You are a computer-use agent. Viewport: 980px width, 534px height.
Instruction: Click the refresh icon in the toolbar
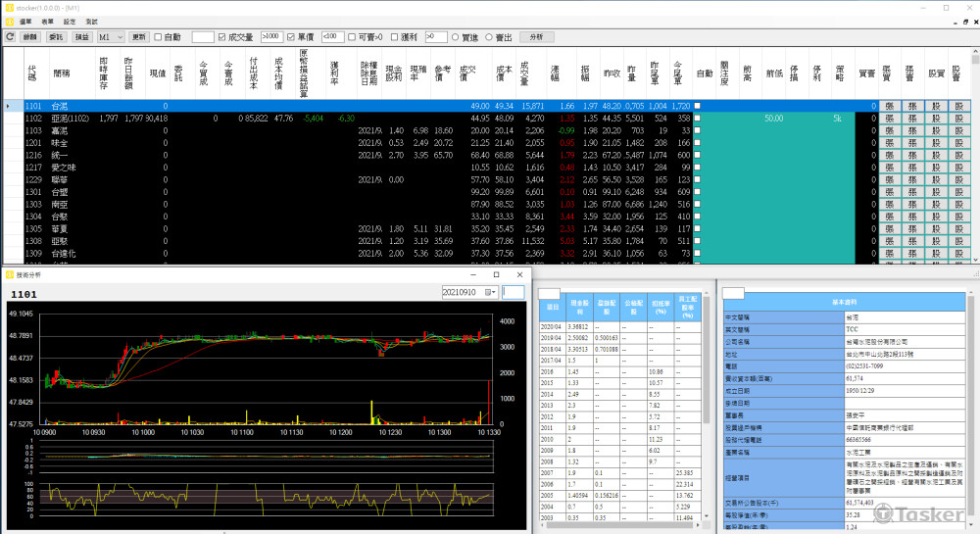(x=9, y=36)
